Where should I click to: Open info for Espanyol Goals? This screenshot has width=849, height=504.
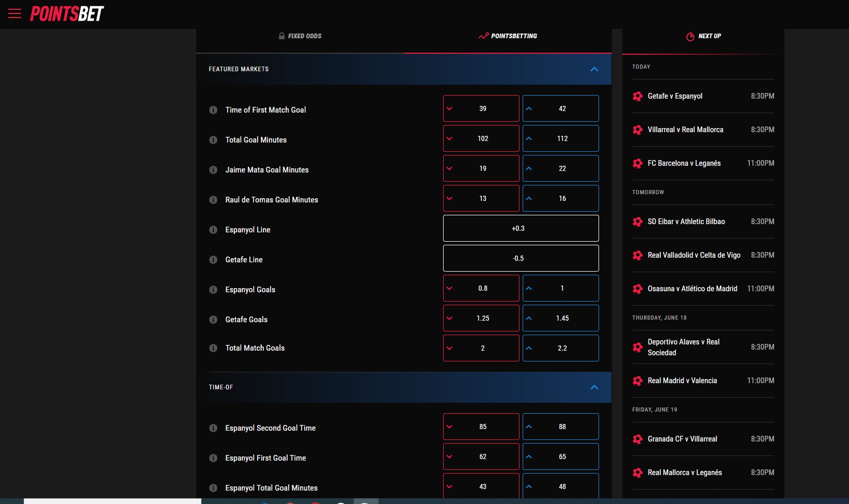coord(213,290)
